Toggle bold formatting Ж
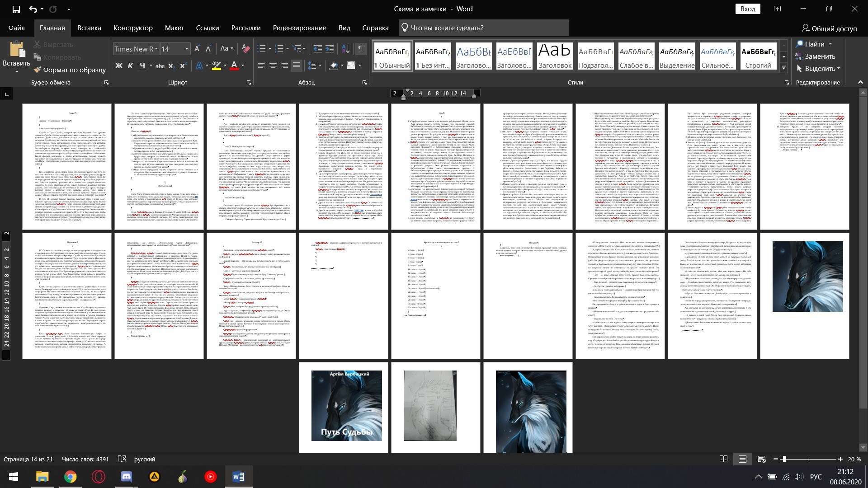Screen dimensions: 868x488 pos(119,66)
